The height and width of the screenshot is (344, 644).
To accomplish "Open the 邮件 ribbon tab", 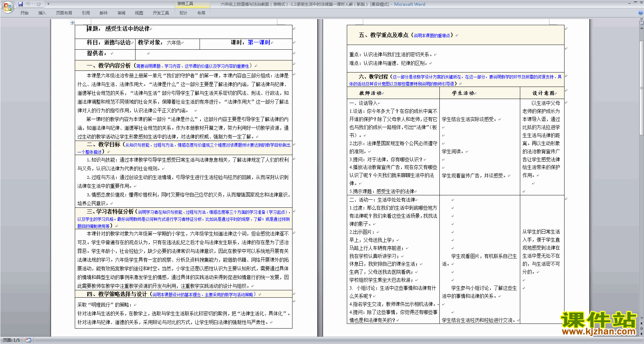I will click(104, 13).
